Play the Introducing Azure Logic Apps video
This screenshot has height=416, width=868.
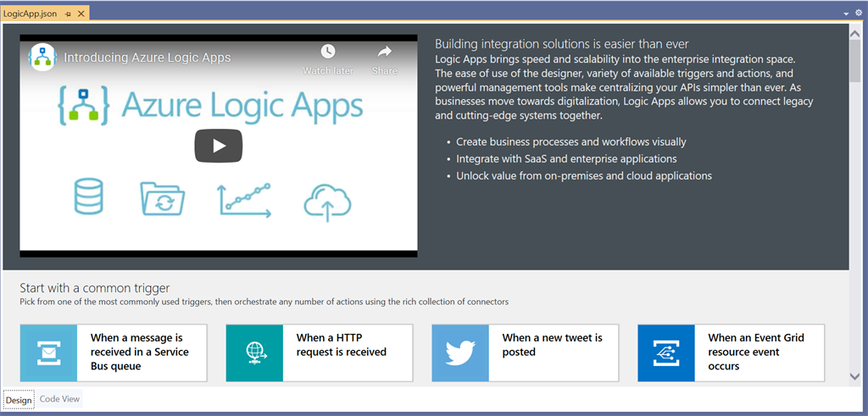coord(219,146)
